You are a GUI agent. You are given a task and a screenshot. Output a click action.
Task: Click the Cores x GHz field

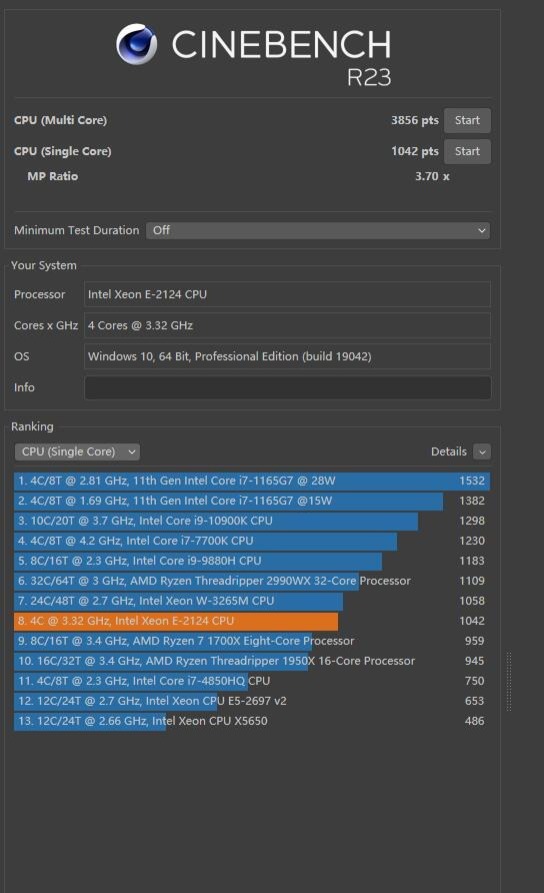287,325
